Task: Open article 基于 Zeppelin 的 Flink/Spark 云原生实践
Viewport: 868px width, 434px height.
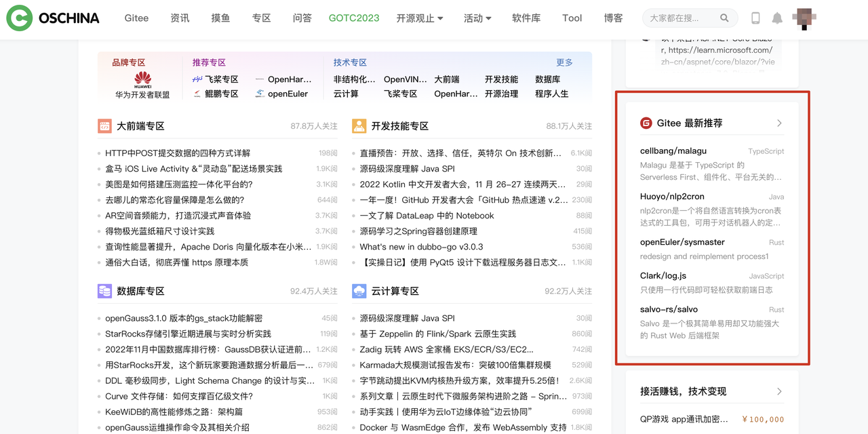Action: [x=437, y=334]
